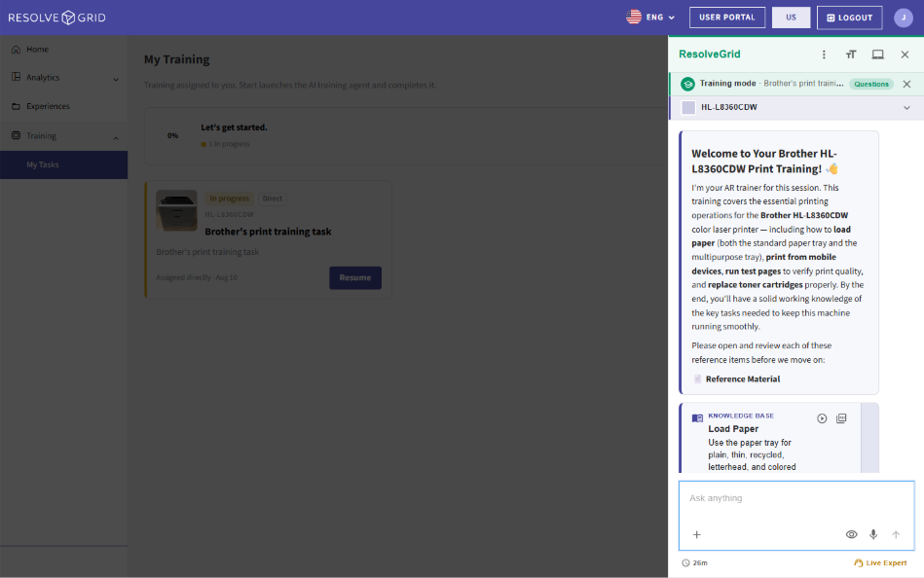Contact the Live Expert
Screen dimensions: 924x578
tap(880, 563)
